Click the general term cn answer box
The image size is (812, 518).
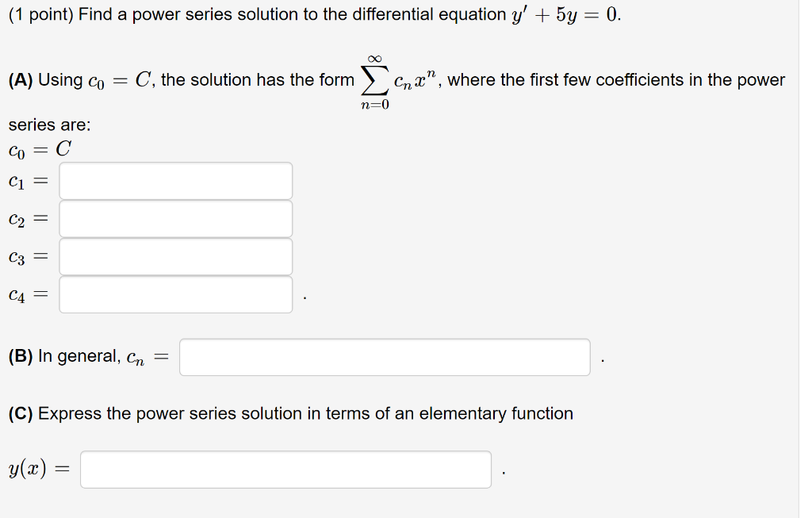pyautogui.click(x=385, y=356)
